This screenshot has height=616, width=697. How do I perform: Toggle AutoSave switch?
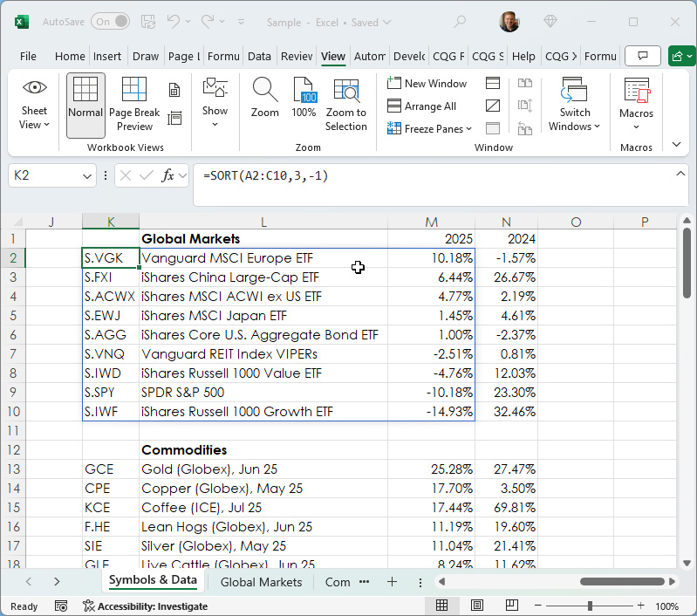pyautogui.click(x=110, y=21)
